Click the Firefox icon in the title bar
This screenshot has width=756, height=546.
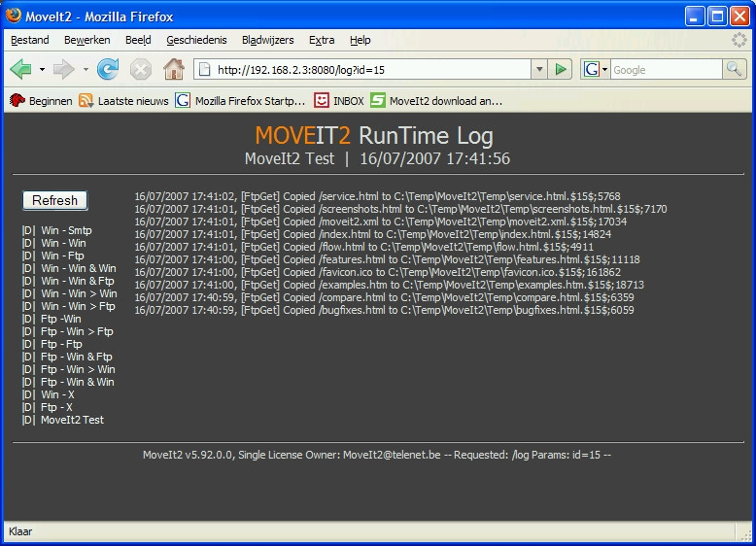pos(14,16)
